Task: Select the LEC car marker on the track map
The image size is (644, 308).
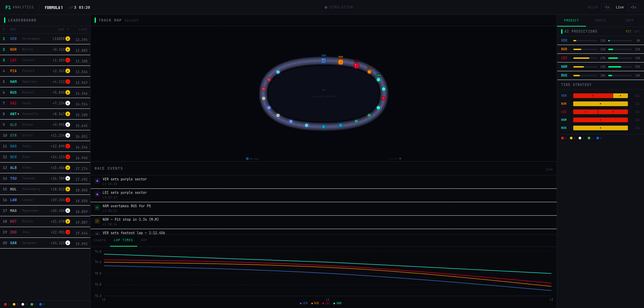Action: [356, 66]
